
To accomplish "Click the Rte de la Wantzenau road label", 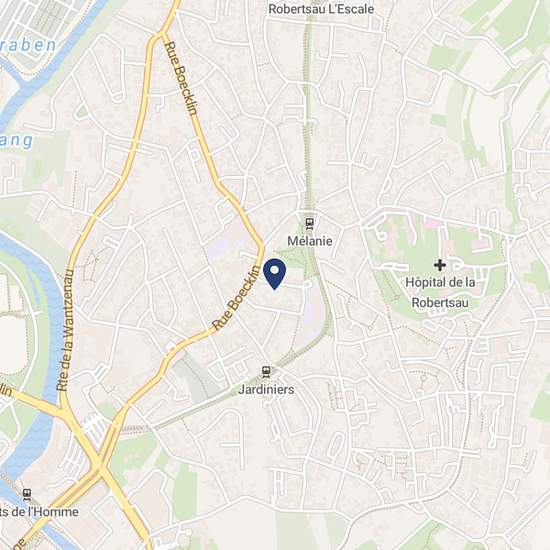I will point(66,330).
